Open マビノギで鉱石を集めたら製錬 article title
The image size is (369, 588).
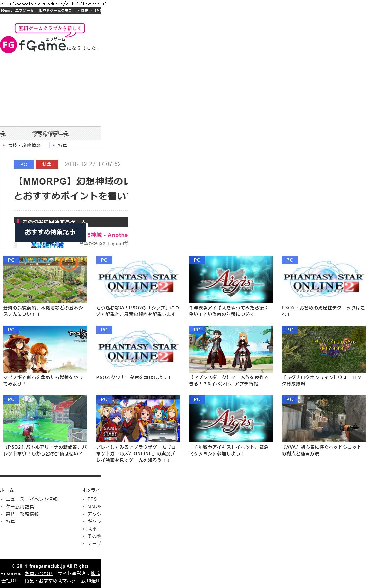point(43,381)
